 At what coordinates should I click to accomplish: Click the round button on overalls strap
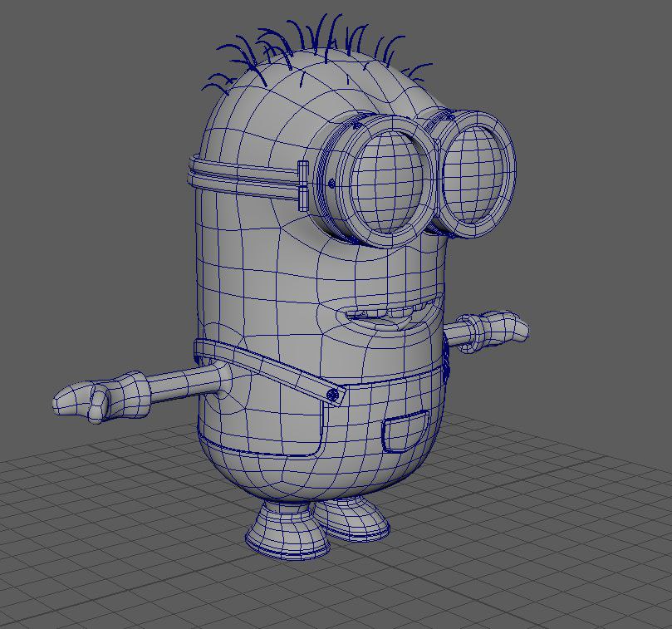pyautogui.click(x=332, y=395)
